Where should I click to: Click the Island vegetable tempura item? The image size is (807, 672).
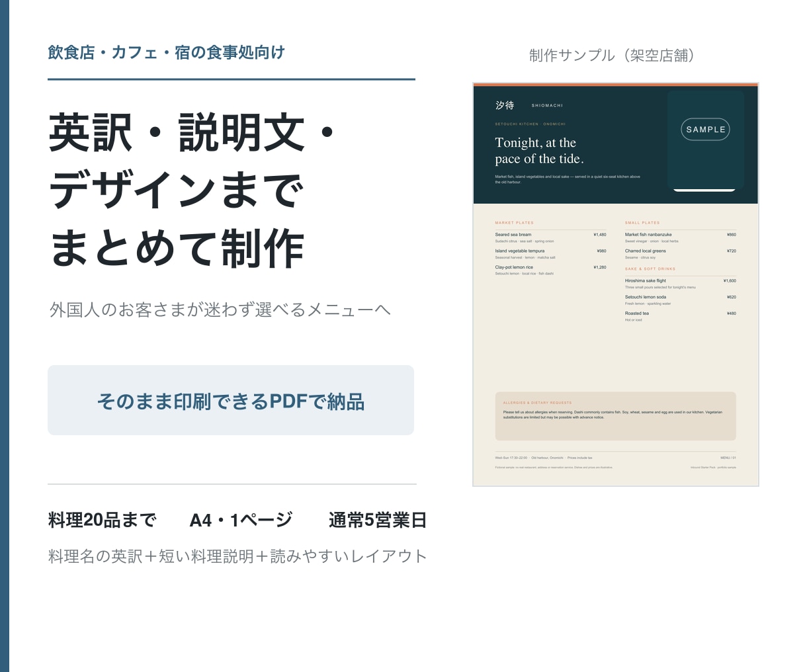click(520, 251)
